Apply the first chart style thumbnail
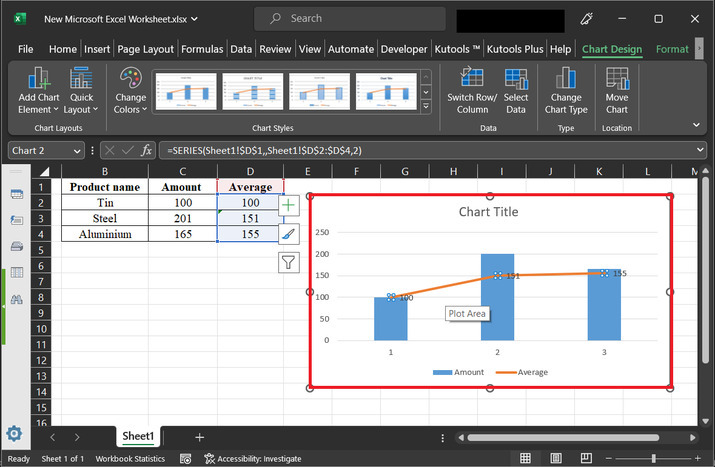The height and width of the screenshot is (467, 715). coord(186,91)
